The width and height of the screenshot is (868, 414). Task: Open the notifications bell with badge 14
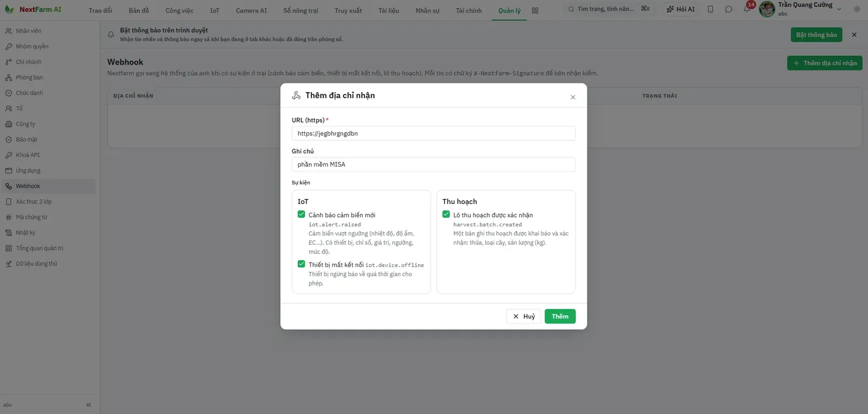click(x=747, y=9)
